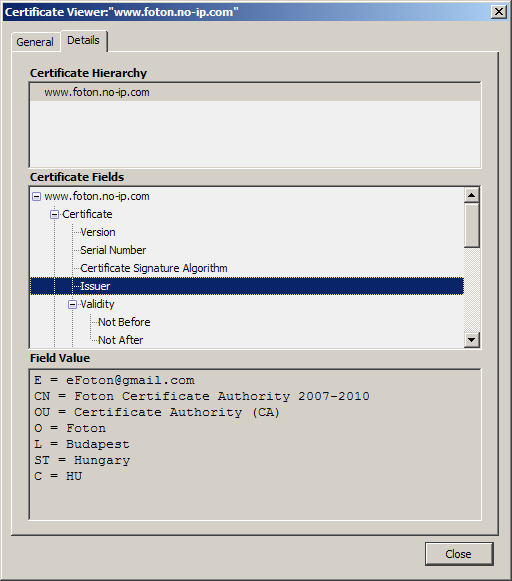Collapse the Certificate tree node
This screenshot has width=512, height=581.
tap(54, 215)
